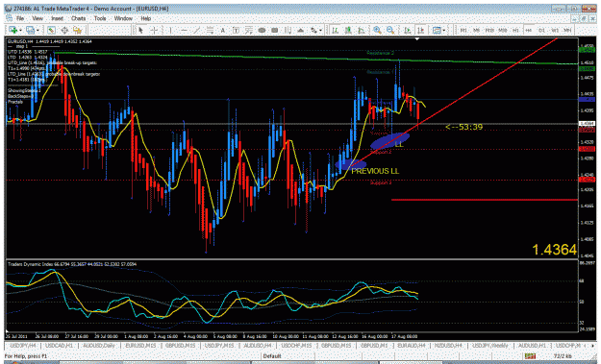Select the M15 timeframe button

(489, 30)
